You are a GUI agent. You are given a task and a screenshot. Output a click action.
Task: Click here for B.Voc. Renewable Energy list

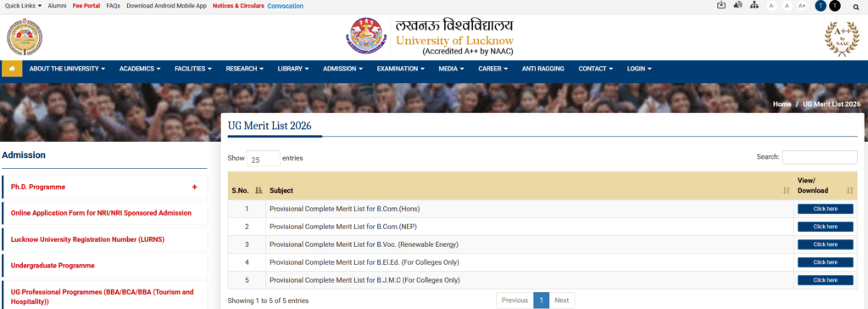point(825,244)
